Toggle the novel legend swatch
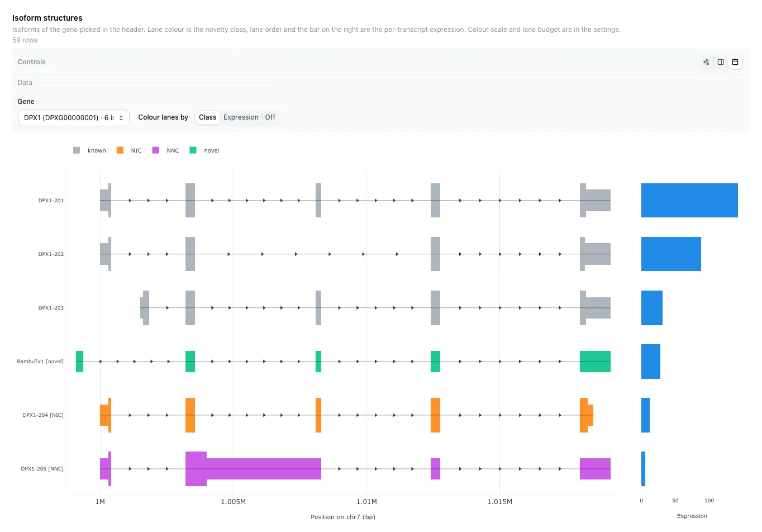Image resolution: width=762 pixels, height=532 pixels. point(193,150)
